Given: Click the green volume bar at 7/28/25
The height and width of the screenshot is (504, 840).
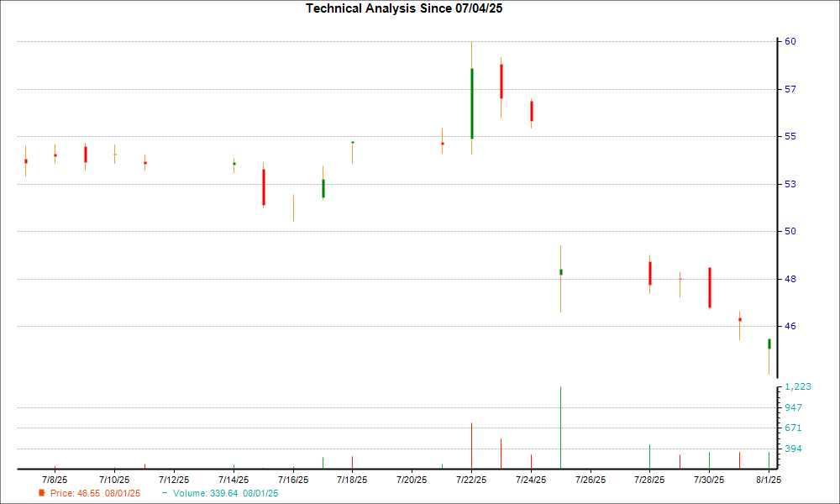Looking at the screenshot, I should 650,457.
